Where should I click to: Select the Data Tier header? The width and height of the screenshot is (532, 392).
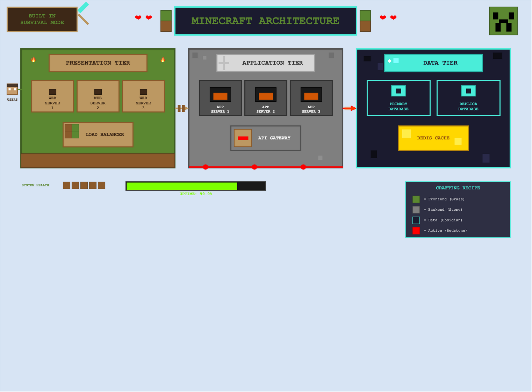(x=433, y=63)
